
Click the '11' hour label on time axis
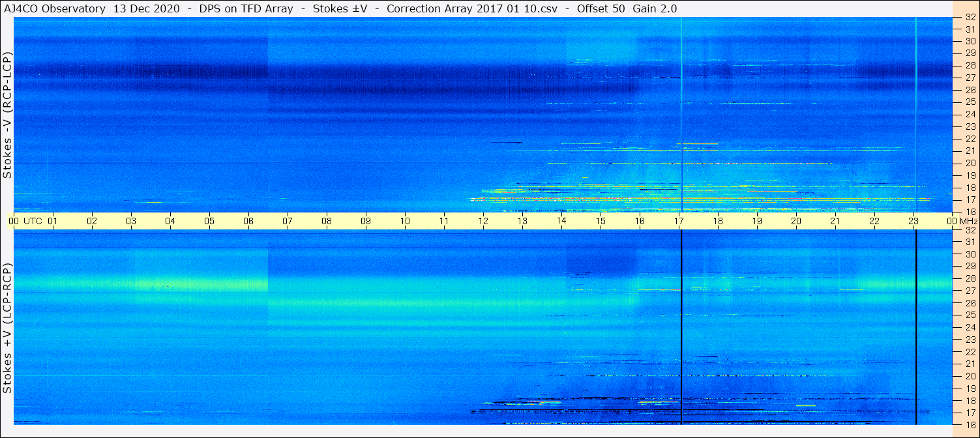tap(444, 221)
